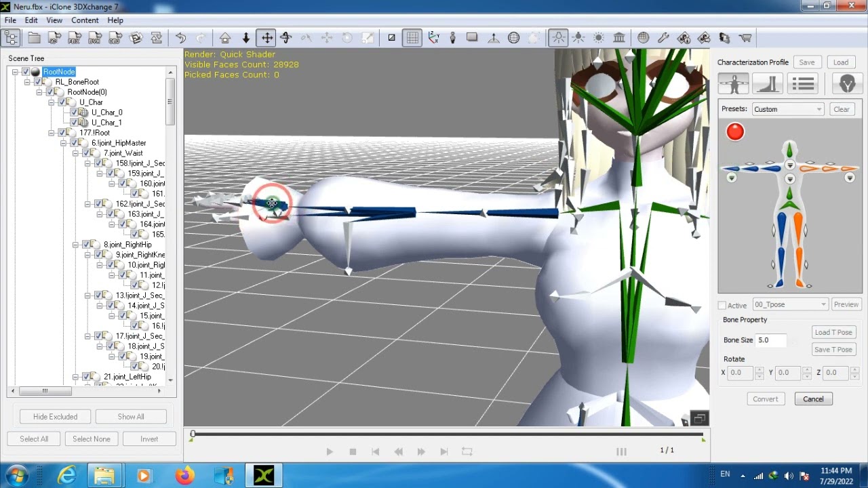Click the open file folder icon
The height and width of the screenshot is (488, 868).
(x=34, y=38)
